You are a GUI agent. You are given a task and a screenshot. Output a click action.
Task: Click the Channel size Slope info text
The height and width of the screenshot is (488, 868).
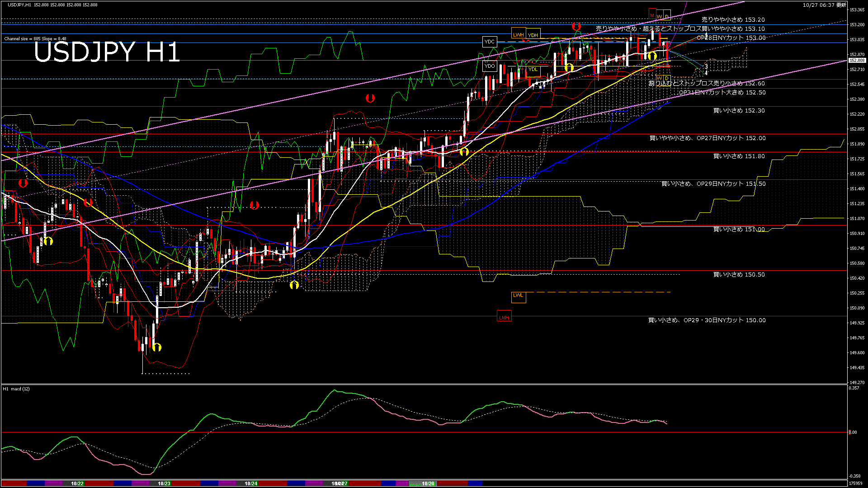point(35,39)
